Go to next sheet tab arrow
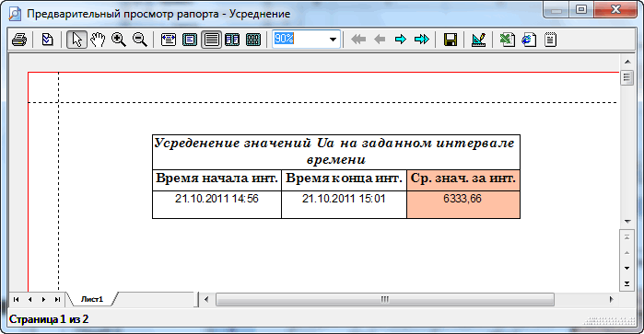 43,300
